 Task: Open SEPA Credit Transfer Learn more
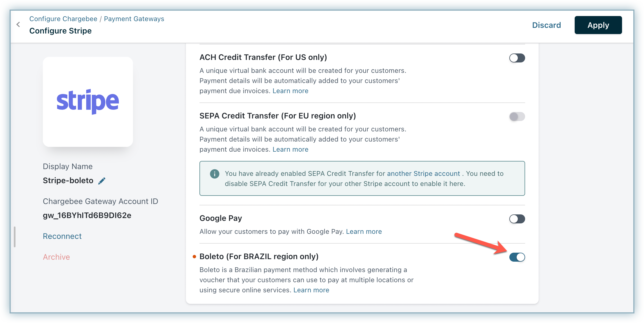[x=290, y=149]
